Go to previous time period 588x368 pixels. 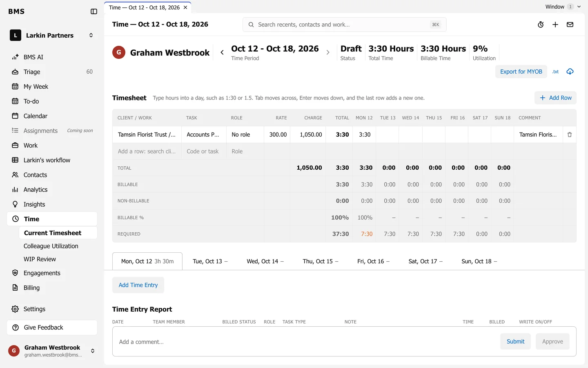pos(222,52)
